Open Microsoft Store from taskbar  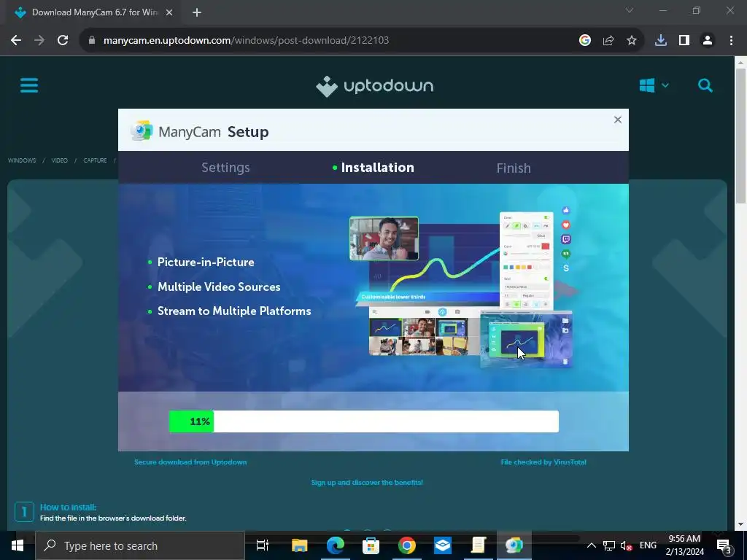(371, 545)
